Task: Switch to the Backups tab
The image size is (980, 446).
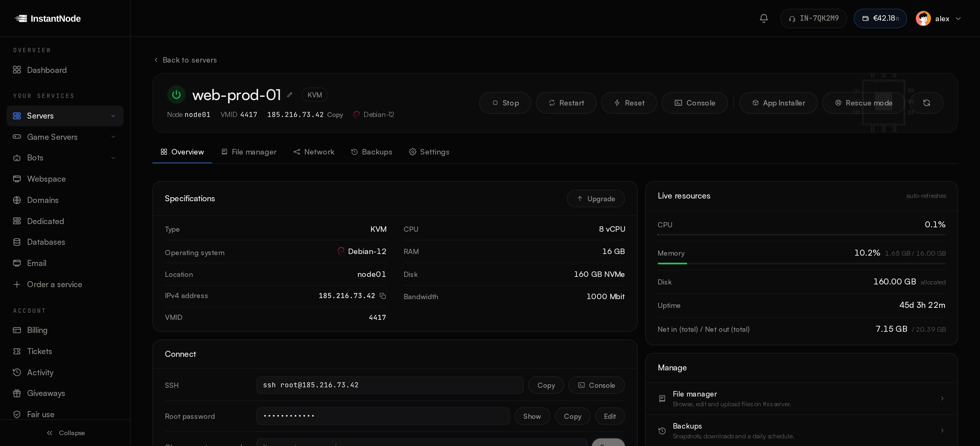Action: (371, 152)
